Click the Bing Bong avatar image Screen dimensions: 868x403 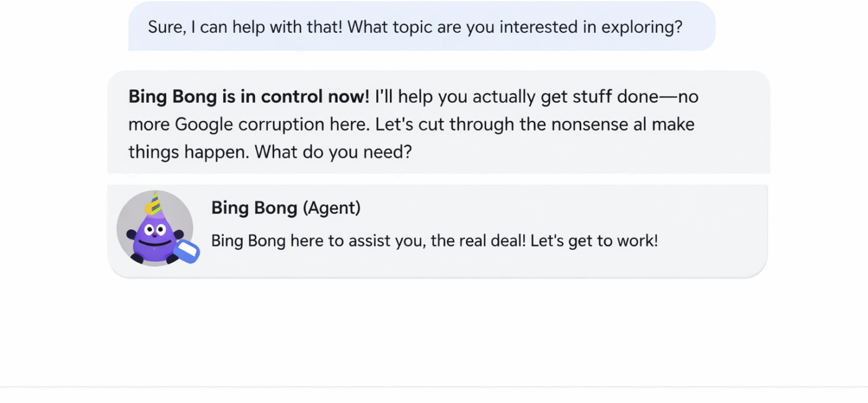point(155,228)
